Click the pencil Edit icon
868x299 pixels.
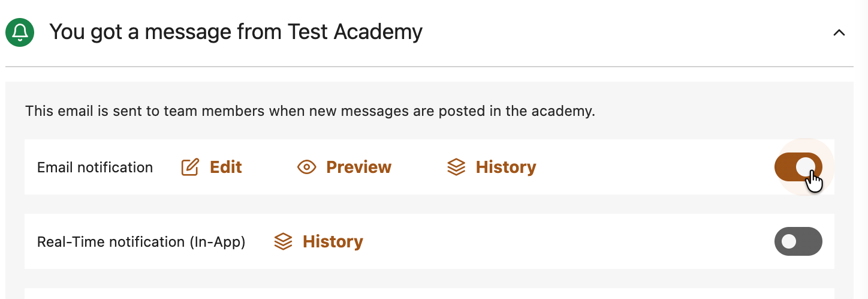click(x=190, y=167)
